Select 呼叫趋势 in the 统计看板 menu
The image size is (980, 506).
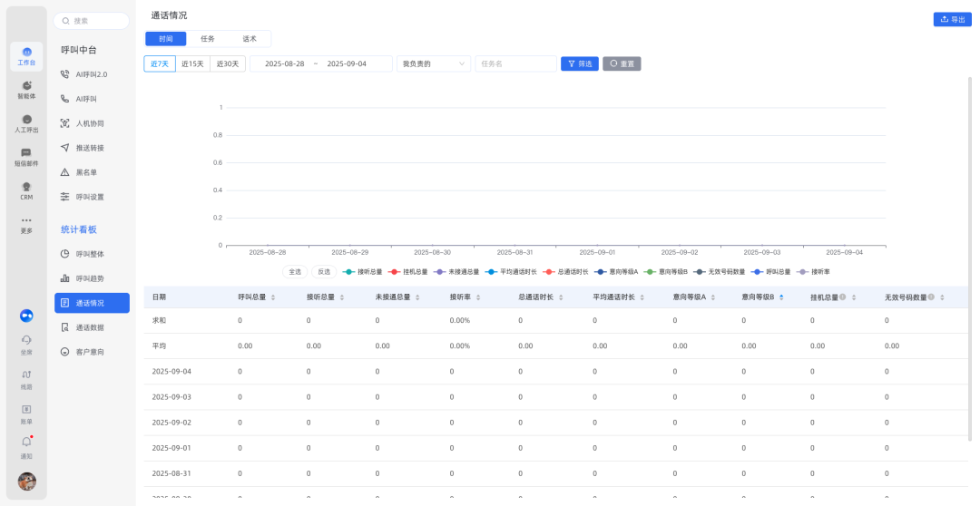pyautogui.click(x=90, y=278)
